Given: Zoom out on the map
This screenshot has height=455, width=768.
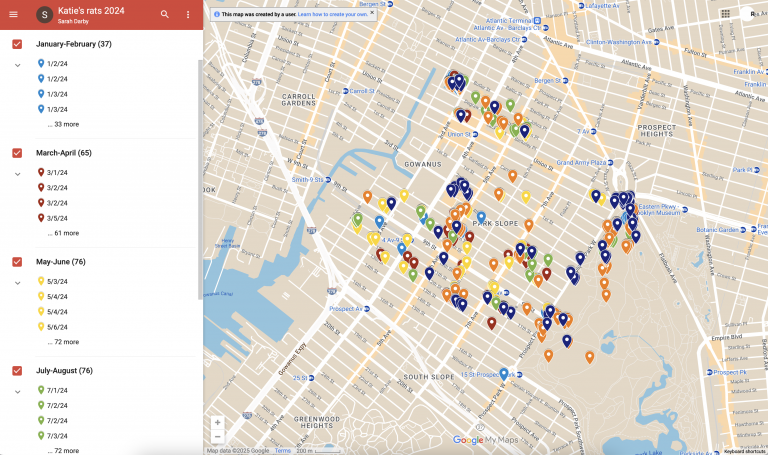Looking at the screenshot, I should tap(217, 436).
